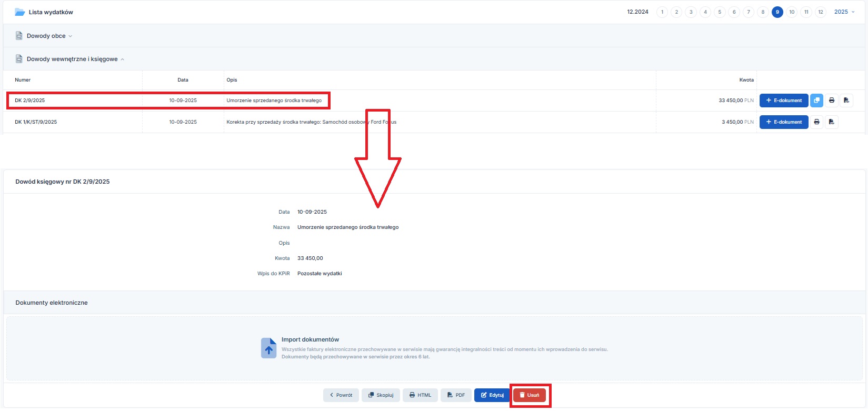Image resolution: width=868 pixels, height=411 pixels.
Task: Switch to month 10
Action: point(792,12)
